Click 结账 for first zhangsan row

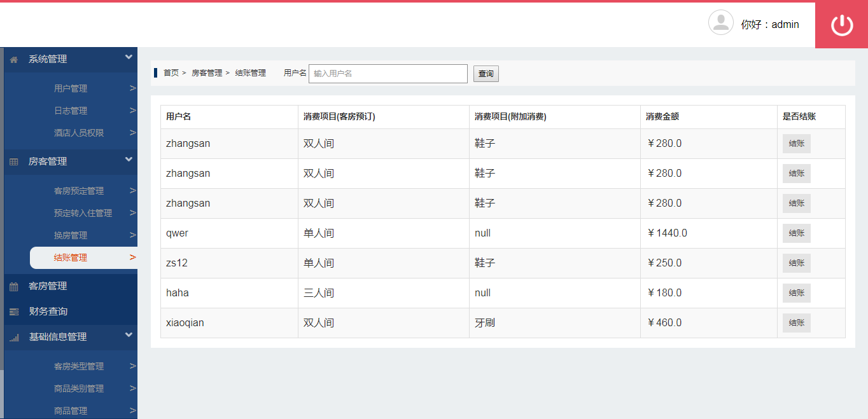pyautogui.click(x=797, y=144)
